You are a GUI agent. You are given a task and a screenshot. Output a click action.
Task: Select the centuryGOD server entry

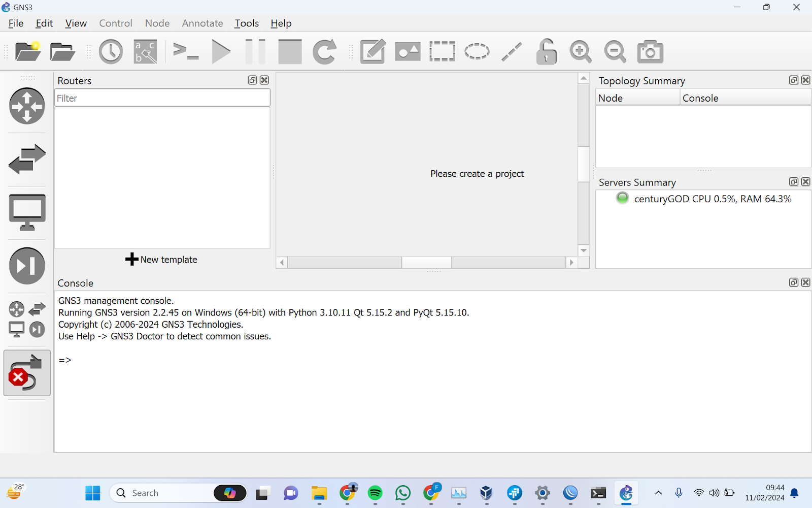(703, 199)
